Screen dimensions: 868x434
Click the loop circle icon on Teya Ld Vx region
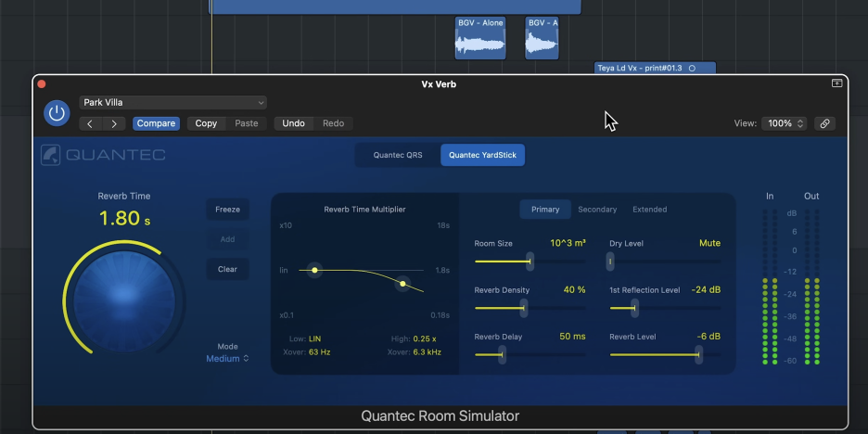tap(692, 68)
